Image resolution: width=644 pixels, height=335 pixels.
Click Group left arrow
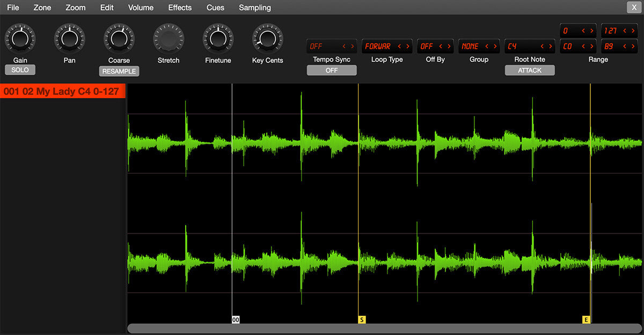[x=487, y=47]
